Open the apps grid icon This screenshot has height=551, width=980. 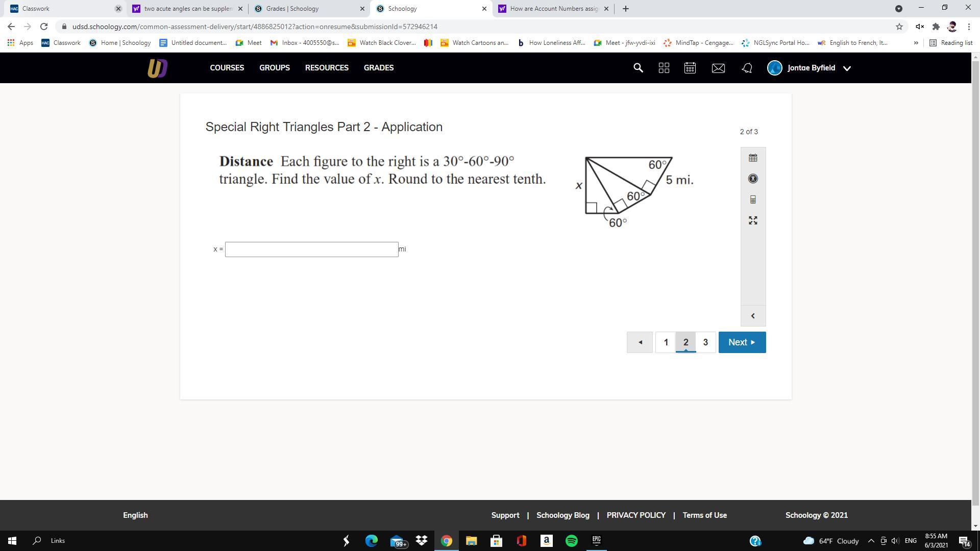(x=664, y=68)
